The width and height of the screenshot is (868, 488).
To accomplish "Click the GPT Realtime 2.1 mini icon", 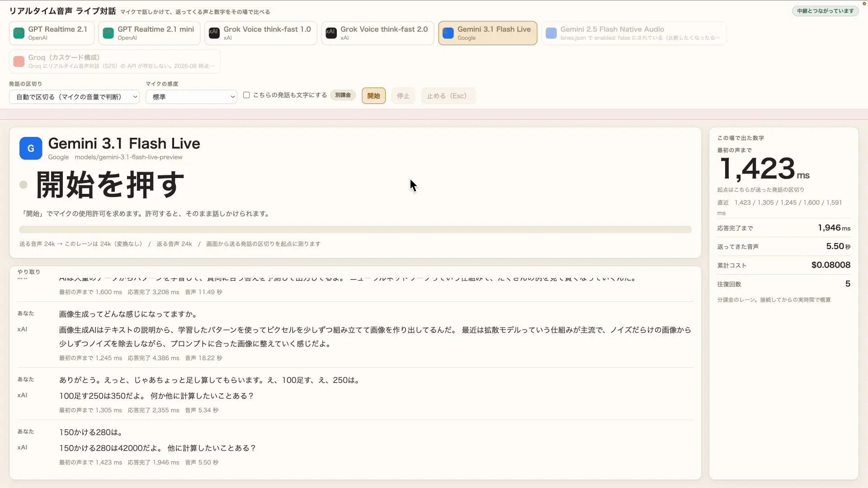I will pyautogui.click(x=108, y=33).
